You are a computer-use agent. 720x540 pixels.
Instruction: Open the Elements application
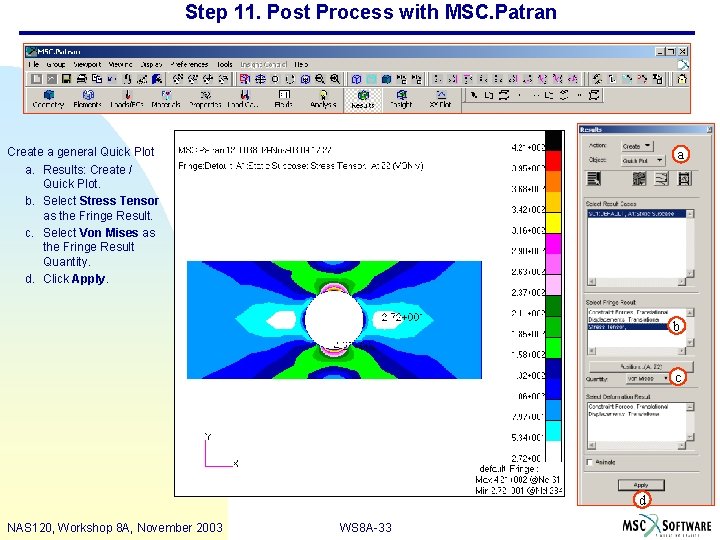pos(87,99)
